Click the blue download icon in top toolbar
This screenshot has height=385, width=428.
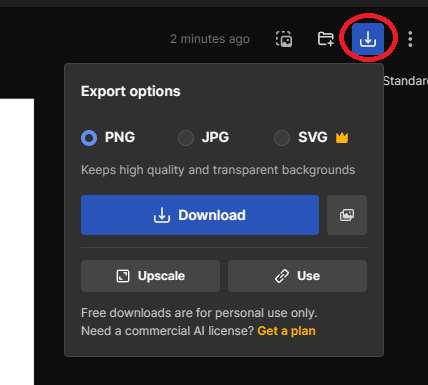pyautogui.click(x=368, y=39)
